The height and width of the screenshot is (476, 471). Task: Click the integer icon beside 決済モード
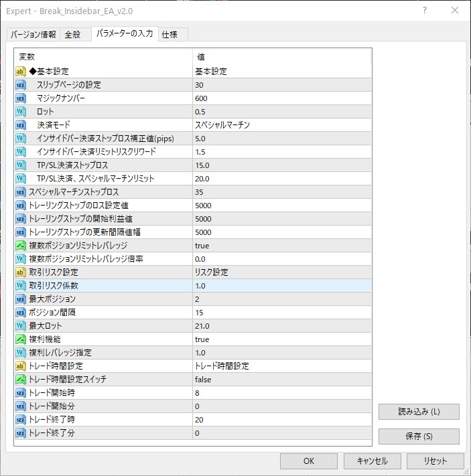[21, 125]
